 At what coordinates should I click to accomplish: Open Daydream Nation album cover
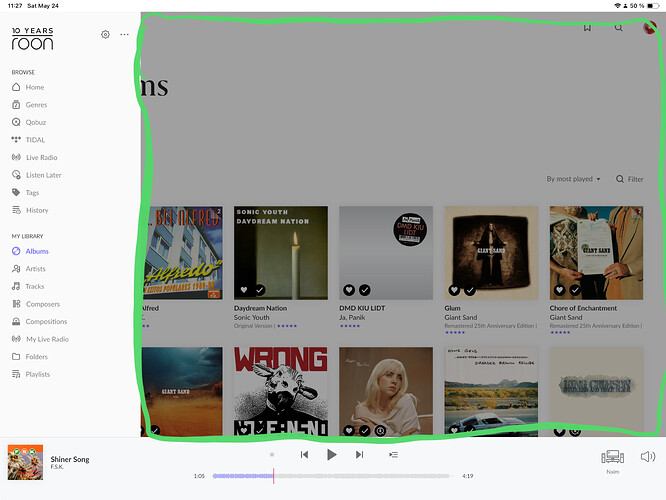[281, 253]
